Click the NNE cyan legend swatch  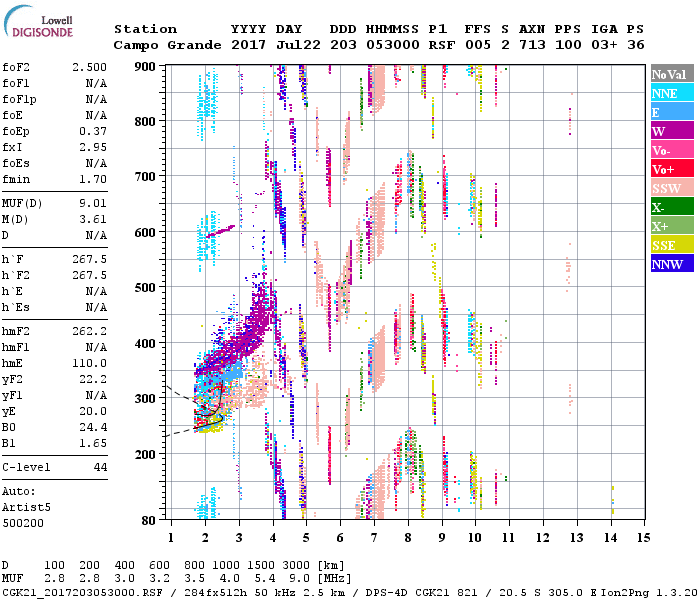(x=671, y=93)
